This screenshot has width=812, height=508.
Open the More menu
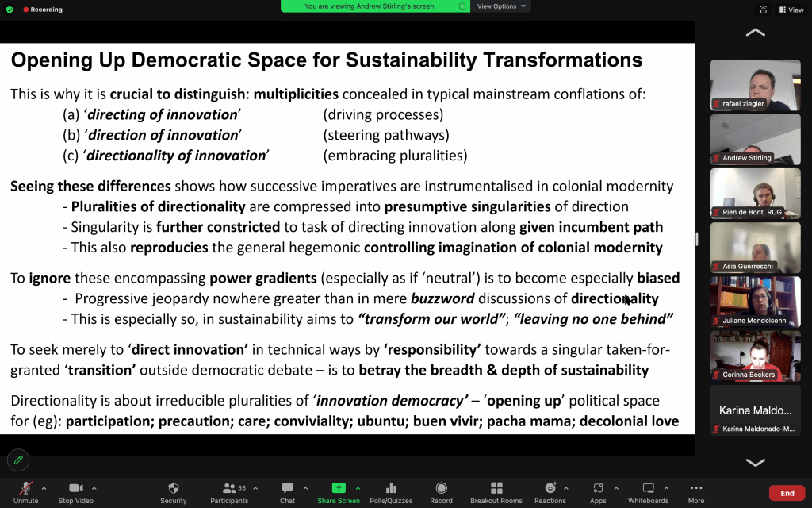[696, 492]
